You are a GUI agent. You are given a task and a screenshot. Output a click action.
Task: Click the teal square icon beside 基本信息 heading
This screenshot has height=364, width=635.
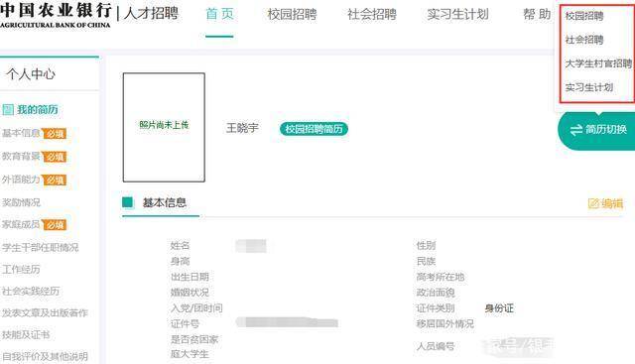click(x=128, y=202)
